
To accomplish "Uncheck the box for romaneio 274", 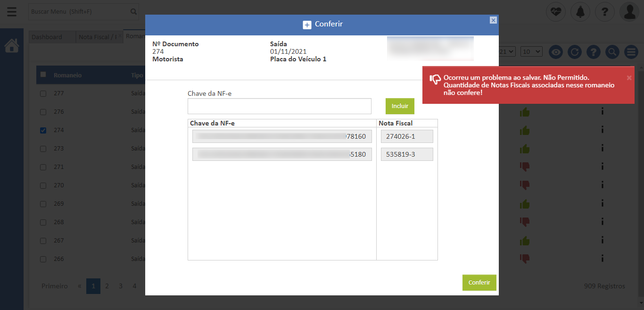I will [43, 130].
